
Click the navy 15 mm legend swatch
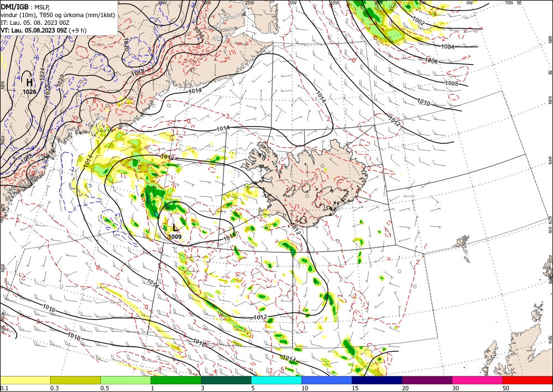[x=377, y=380]
